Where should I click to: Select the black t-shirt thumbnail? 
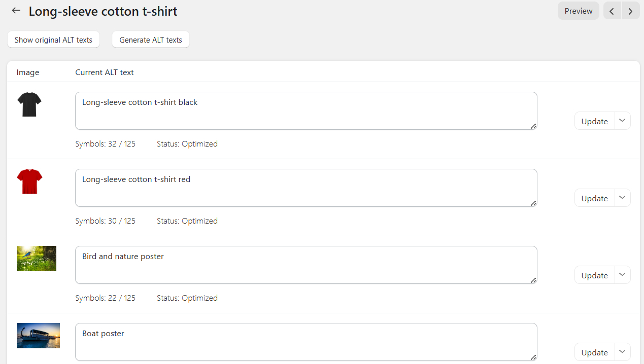pos(29,104)
